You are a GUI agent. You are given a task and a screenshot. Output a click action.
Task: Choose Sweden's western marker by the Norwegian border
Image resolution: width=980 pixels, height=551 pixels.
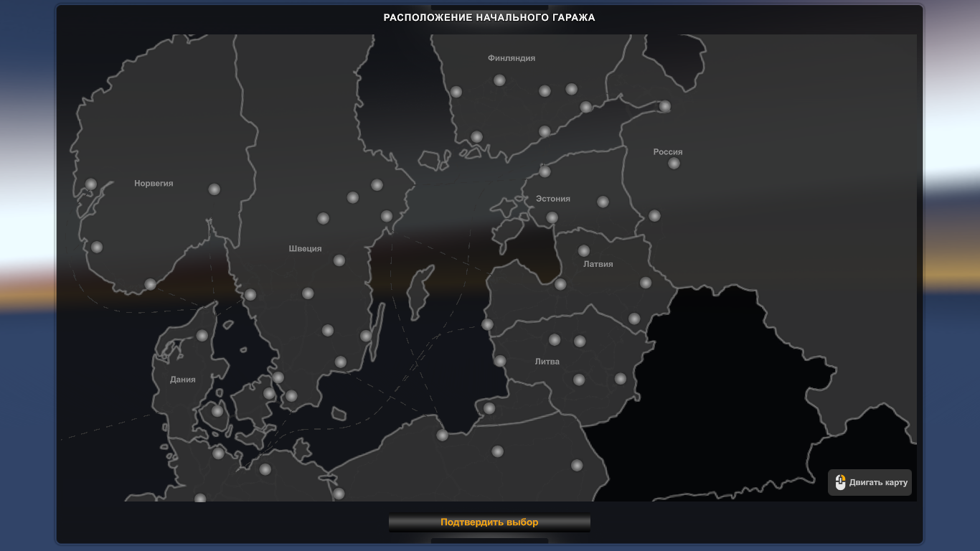(250, 294)
